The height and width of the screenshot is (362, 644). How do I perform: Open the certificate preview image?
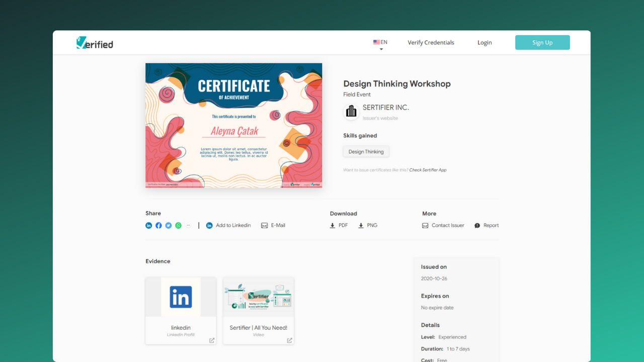[x=233, y=125]
